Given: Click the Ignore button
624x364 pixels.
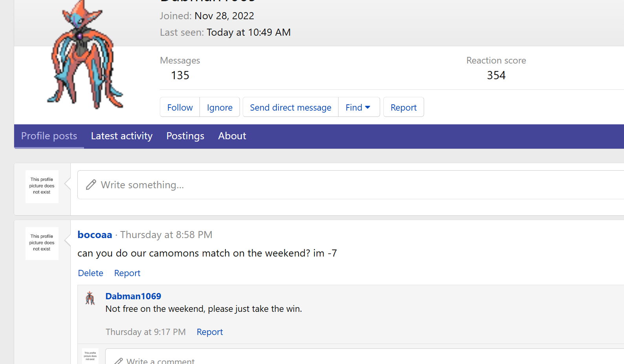Looking at the screenshot, I should coord(220,107).
